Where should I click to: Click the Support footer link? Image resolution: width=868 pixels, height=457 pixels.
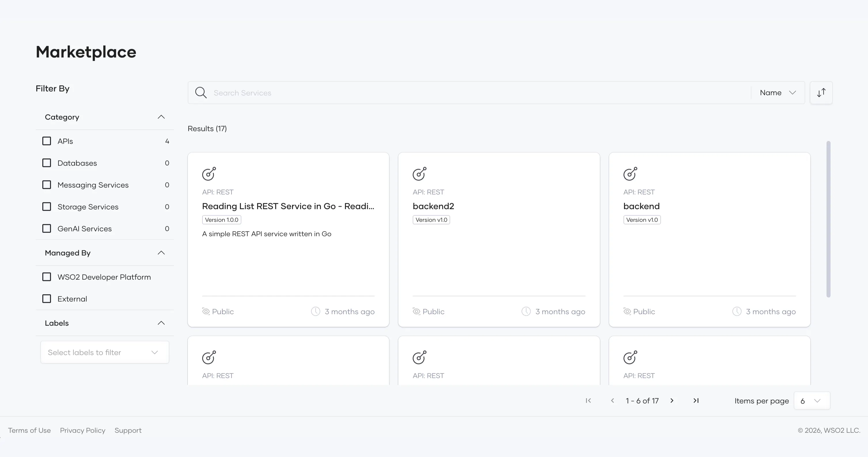(x=128, y=430)
